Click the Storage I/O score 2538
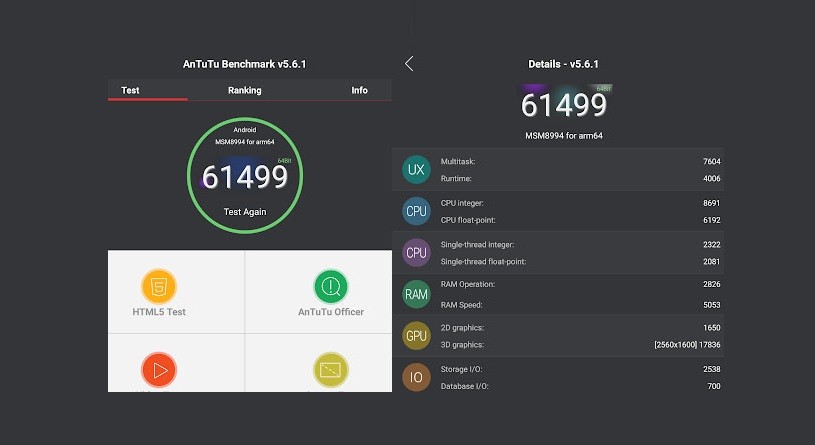The width and height of the screenshot is (815, 445). coord(712,369)
